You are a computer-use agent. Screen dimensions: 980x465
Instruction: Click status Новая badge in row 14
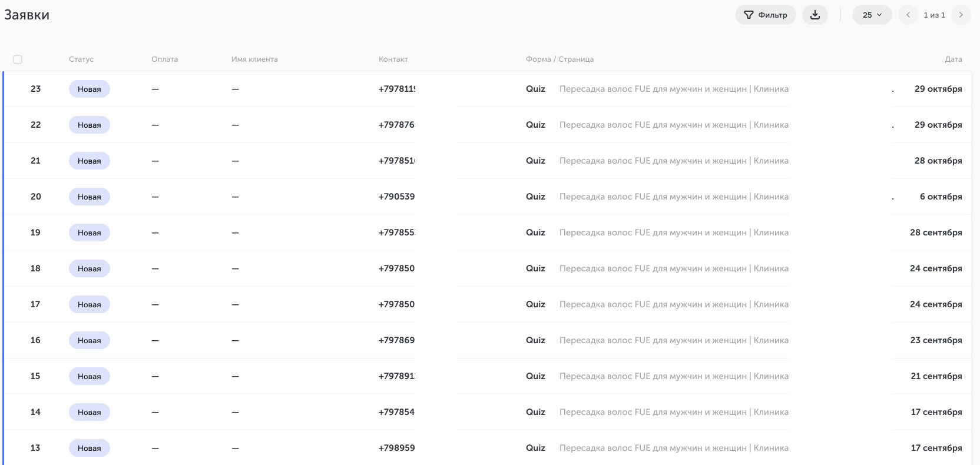coord(90,412)
